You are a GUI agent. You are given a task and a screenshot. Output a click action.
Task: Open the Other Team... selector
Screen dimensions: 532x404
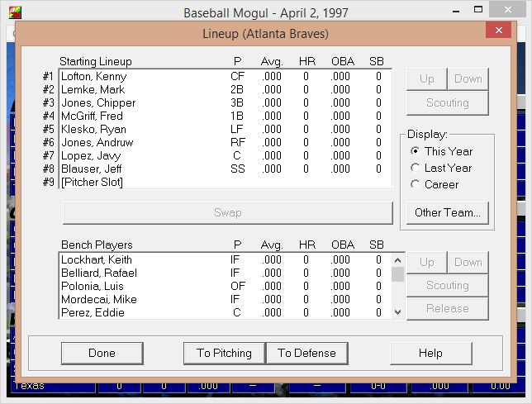click(447, 212)
